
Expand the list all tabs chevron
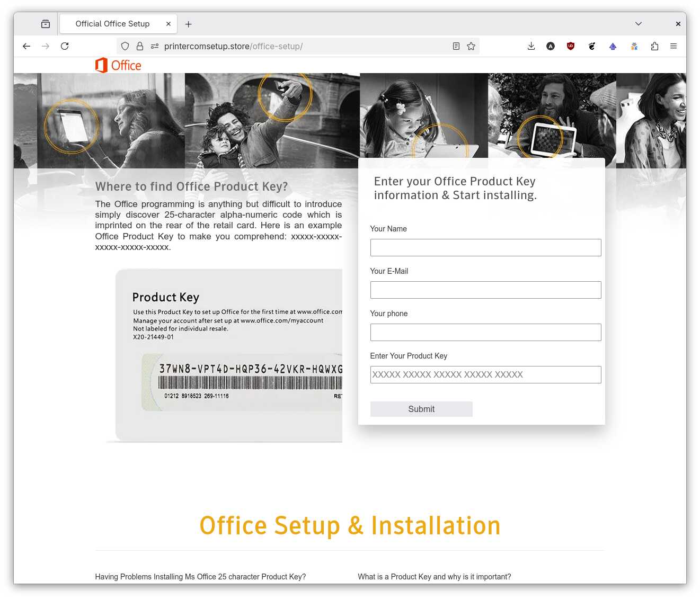[638, 24]
